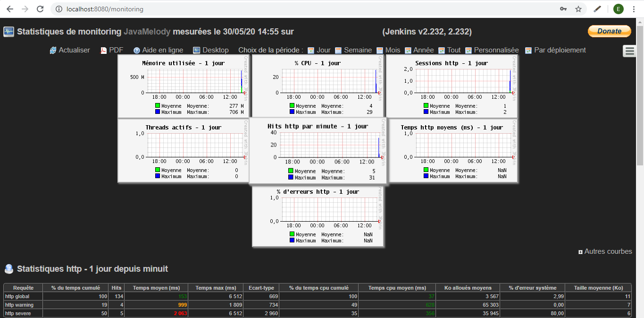This screenshot has height=318, width=644.
Task: Click the blue person icon near "Statistiques http"
Action: 9,268
